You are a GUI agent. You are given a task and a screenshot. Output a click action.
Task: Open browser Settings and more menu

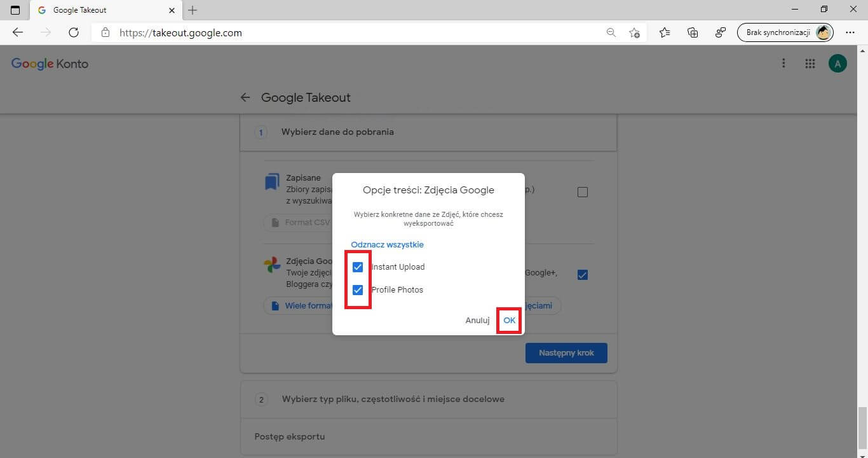850,32
